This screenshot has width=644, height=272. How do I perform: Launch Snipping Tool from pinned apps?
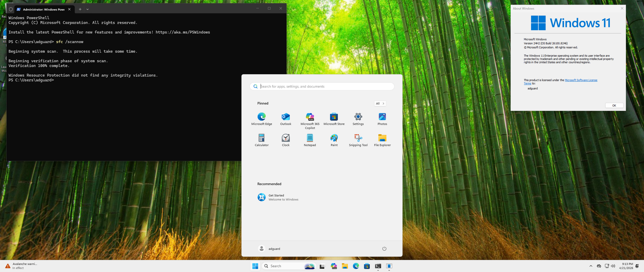358,138
